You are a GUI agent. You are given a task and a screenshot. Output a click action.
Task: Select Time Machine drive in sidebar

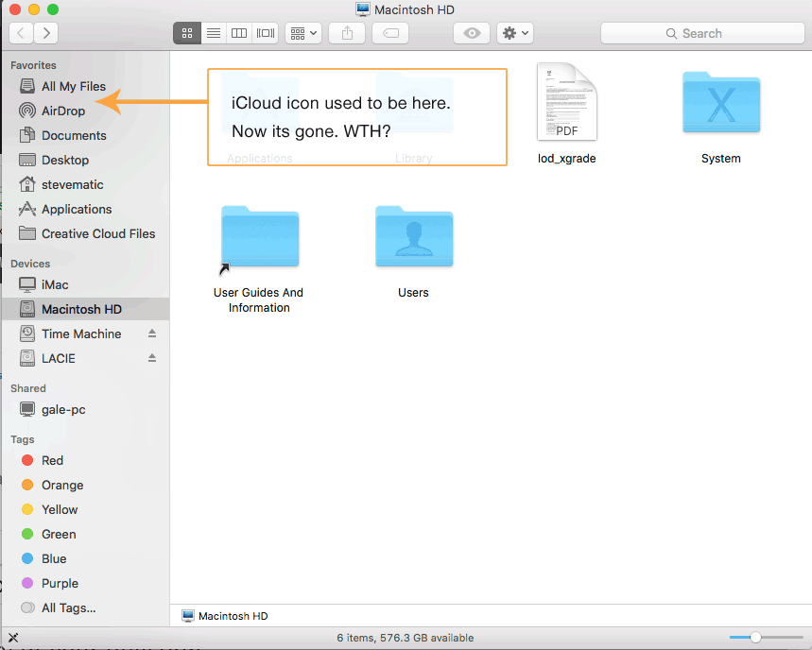71,334
